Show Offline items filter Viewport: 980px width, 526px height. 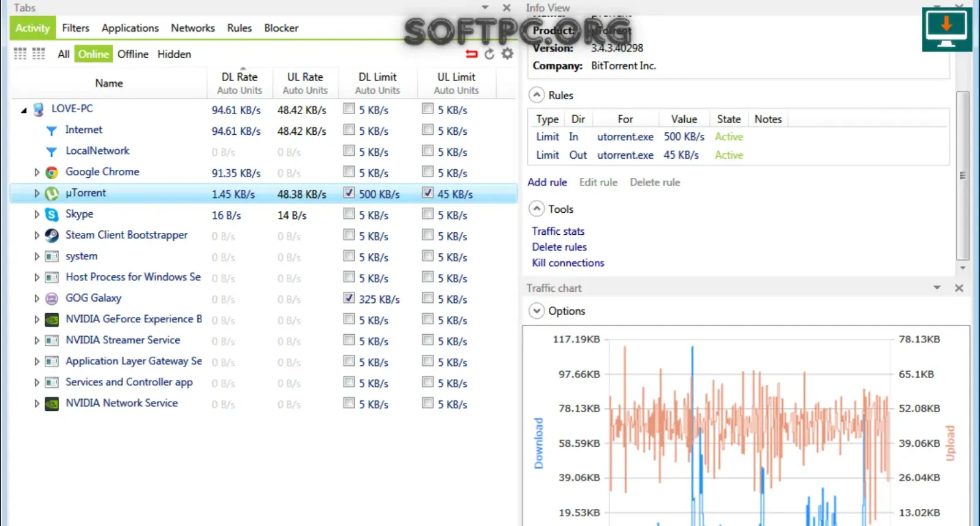[133, 54]
